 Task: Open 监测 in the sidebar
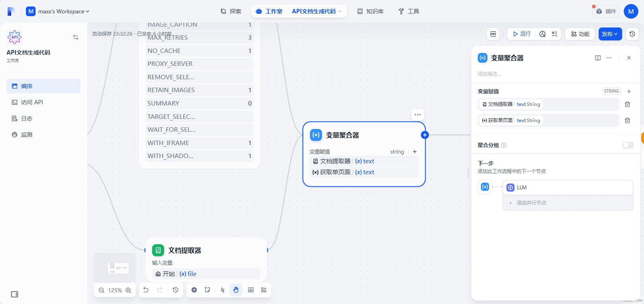pyautogui.click(x=43, y=135)
